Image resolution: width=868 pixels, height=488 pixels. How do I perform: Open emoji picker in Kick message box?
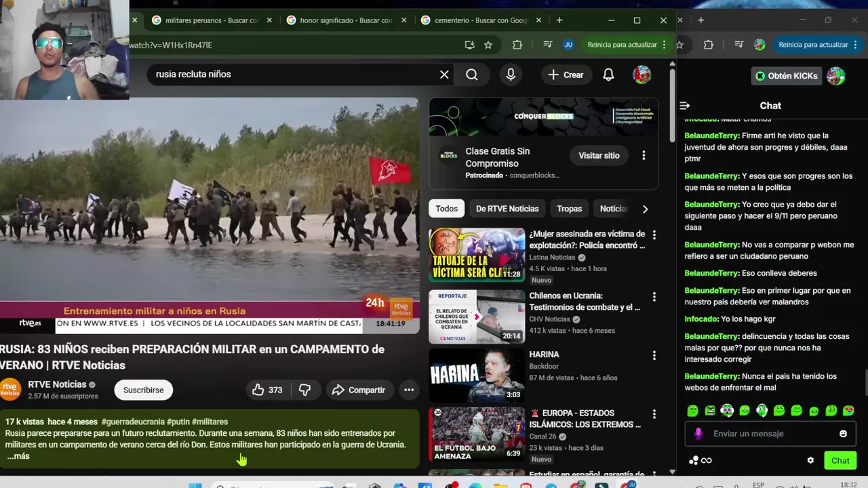pyautogui.click(x=843, y=434)
